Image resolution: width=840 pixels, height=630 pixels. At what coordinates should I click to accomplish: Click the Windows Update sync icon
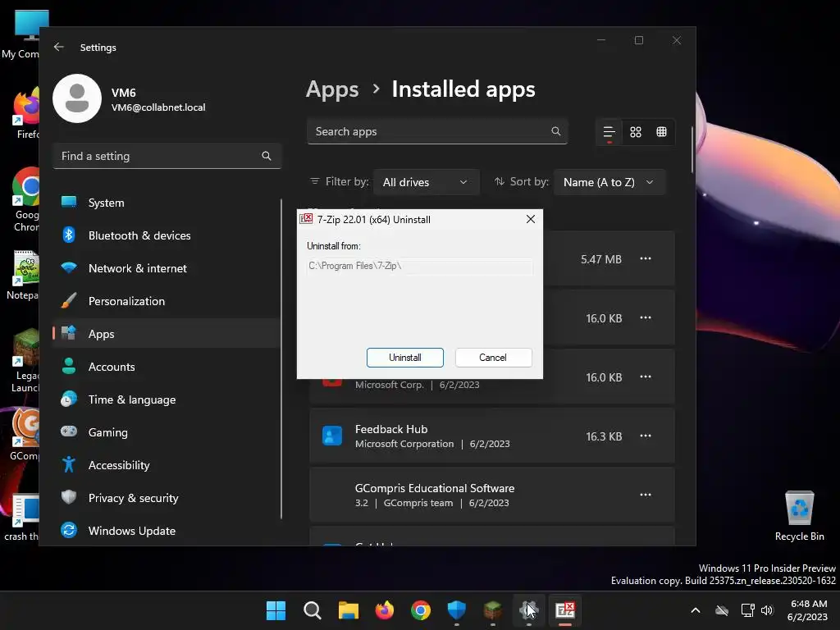coord(69,531)
